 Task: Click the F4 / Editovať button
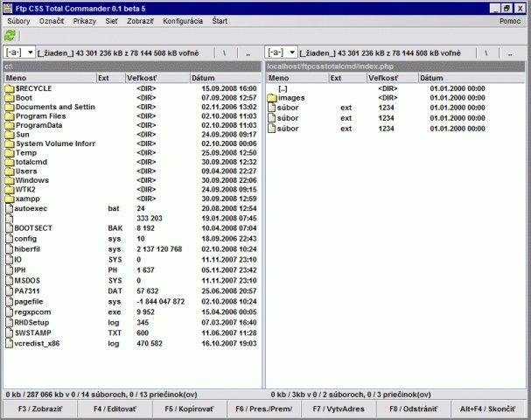pos(115,409)
